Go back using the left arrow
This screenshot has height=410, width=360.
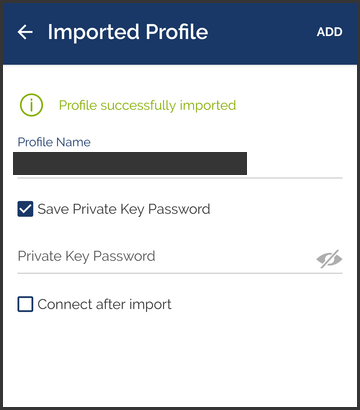[25, 32]
